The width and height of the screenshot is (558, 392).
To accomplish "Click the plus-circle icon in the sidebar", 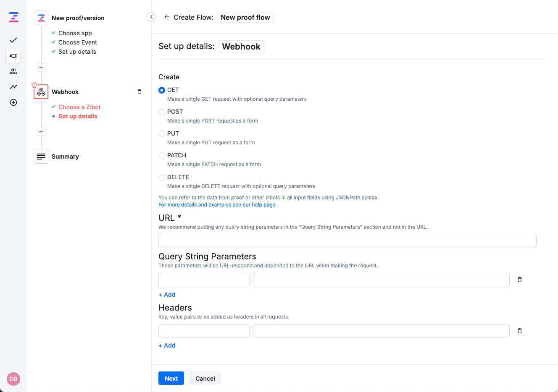I will [13, 102].
